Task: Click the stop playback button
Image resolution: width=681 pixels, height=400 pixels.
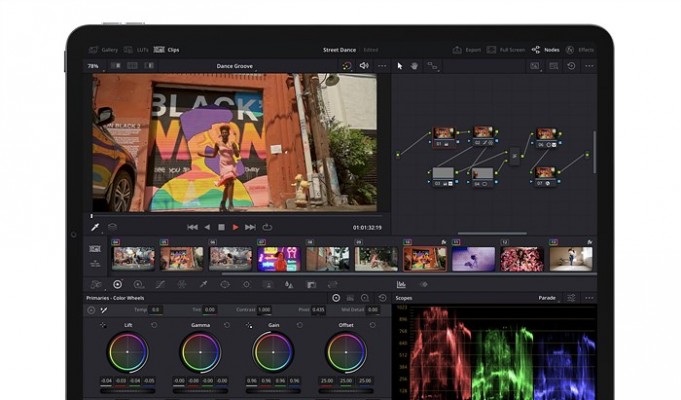Action: click(221, 227)
